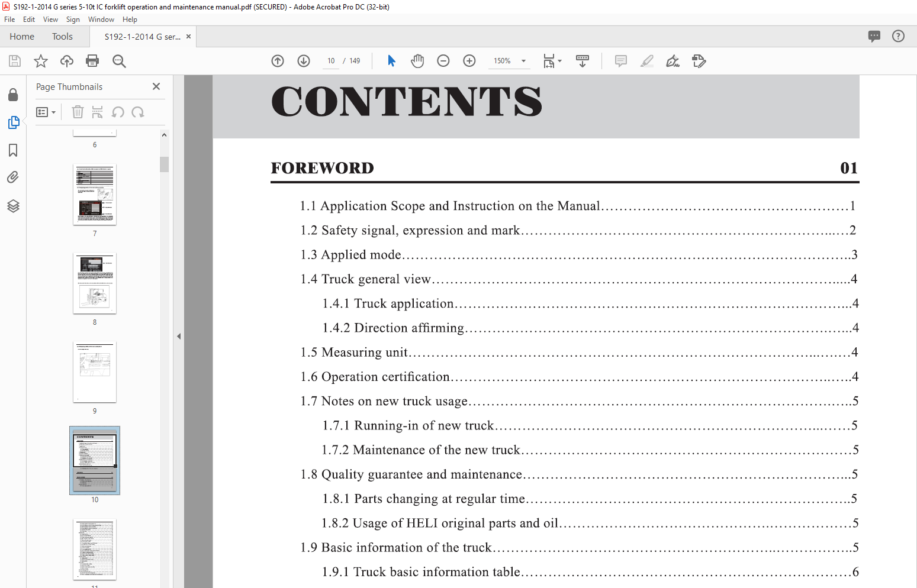Select page 10 thumbnail
The image size is (917, 588).
click(95, 461)
